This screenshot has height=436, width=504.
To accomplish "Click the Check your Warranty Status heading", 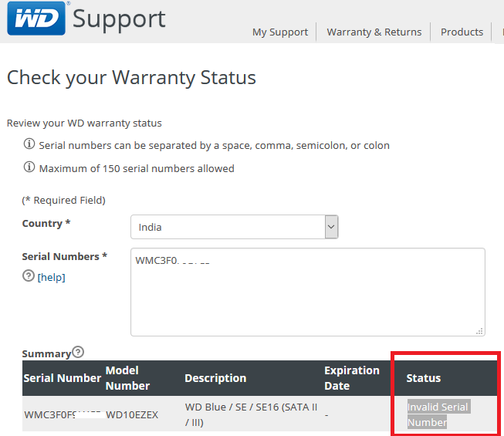I will pyautogui.click(x=131, y=78).
